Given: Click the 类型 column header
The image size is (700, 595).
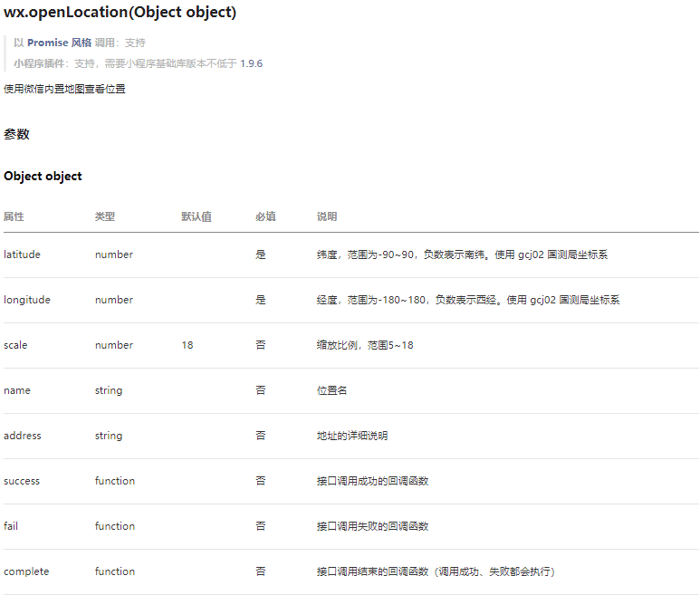Looking at the screenshot, I should click(x=105, y=216).
